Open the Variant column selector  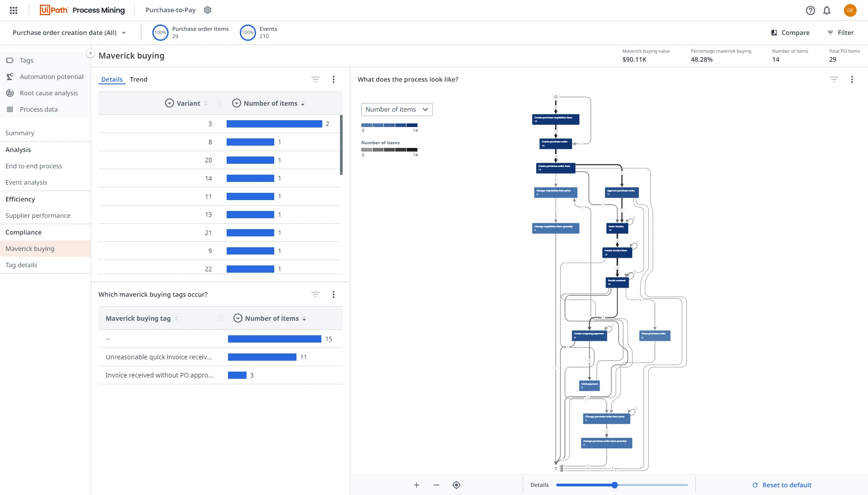[x=169, y=103]
